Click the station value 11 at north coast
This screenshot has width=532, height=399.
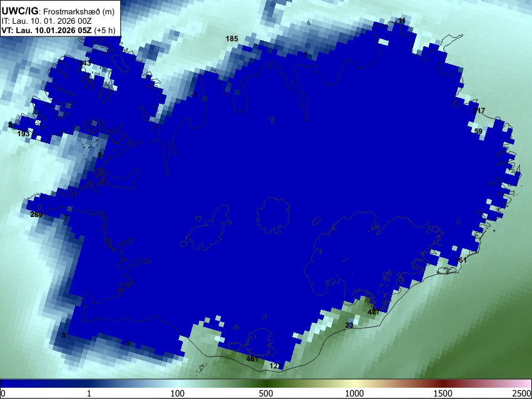(x=402, y=21)
